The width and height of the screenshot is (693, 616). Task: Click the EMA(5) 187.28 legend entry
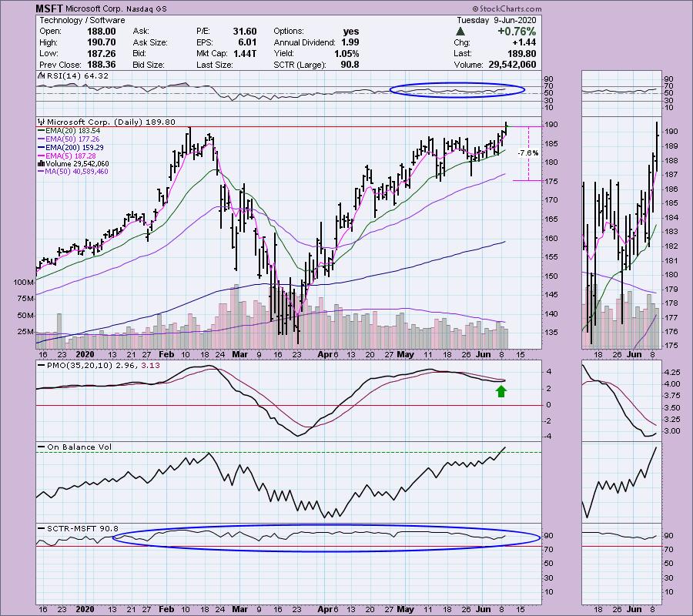click(67, 156)
